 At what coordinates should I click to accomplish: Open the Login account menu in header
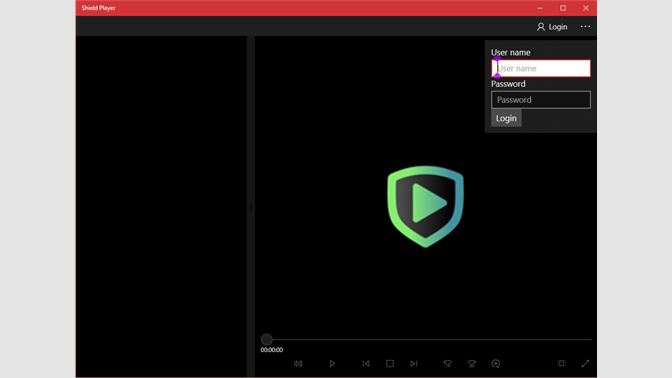click(x=552, y=27)
